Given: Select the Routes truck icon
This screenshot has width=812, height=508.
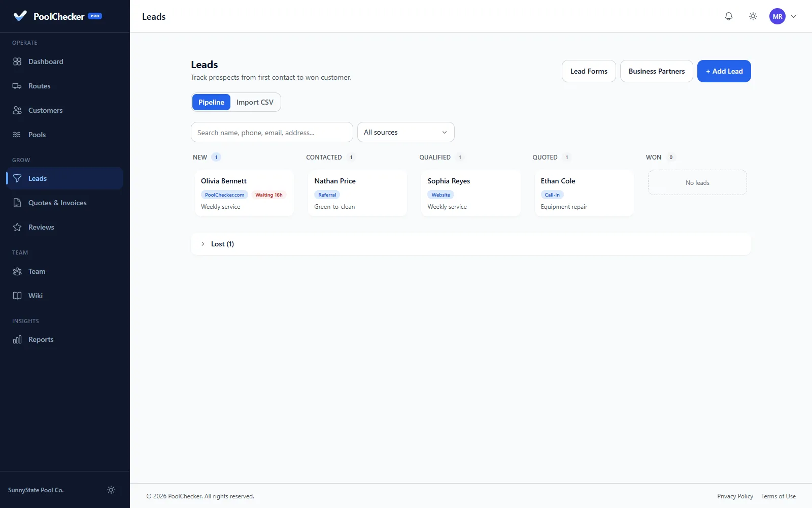Looking at the screenshot, I should pos(17,86).
